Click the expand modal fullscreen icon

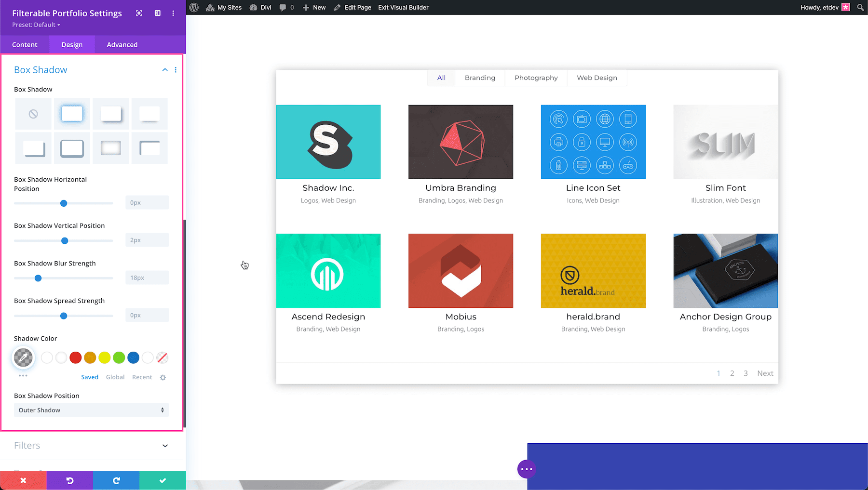tap(139, 13)
